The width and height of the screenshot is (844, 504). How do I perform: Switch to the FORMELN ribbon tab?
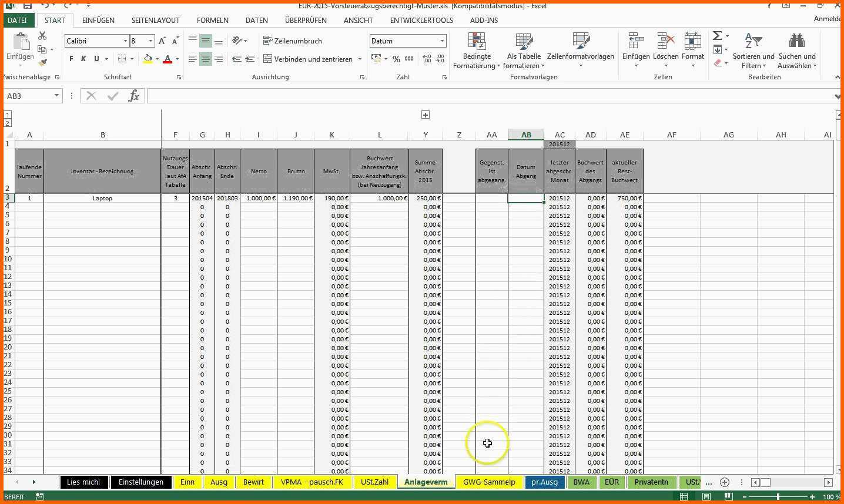coord(213,20)
